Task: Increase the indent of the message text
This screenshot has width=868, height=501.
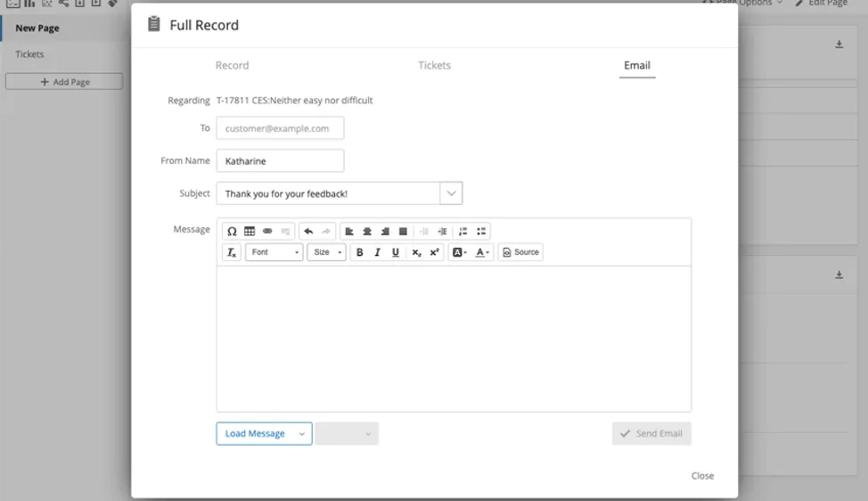Action: (442, 232)
